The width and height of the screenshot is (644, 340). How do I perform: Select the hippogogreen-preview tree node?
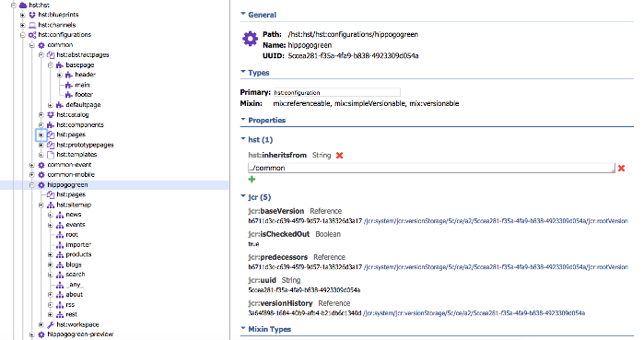click(x=80, y=334)
